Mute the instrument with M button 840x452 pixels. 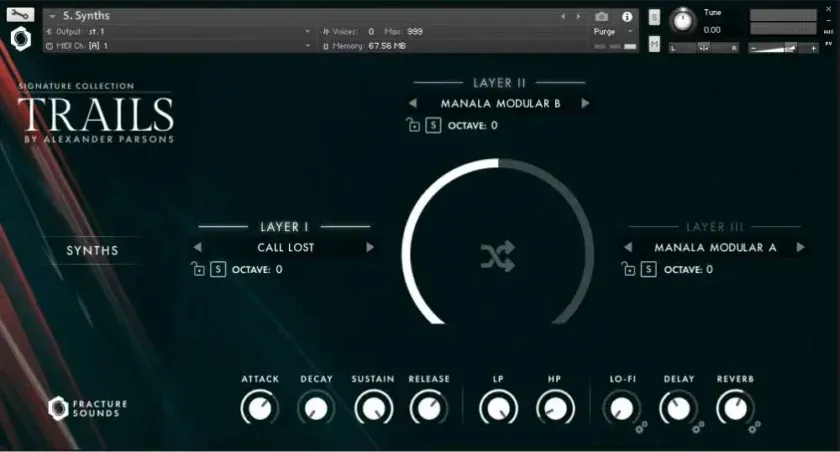(x=654, y=44)
